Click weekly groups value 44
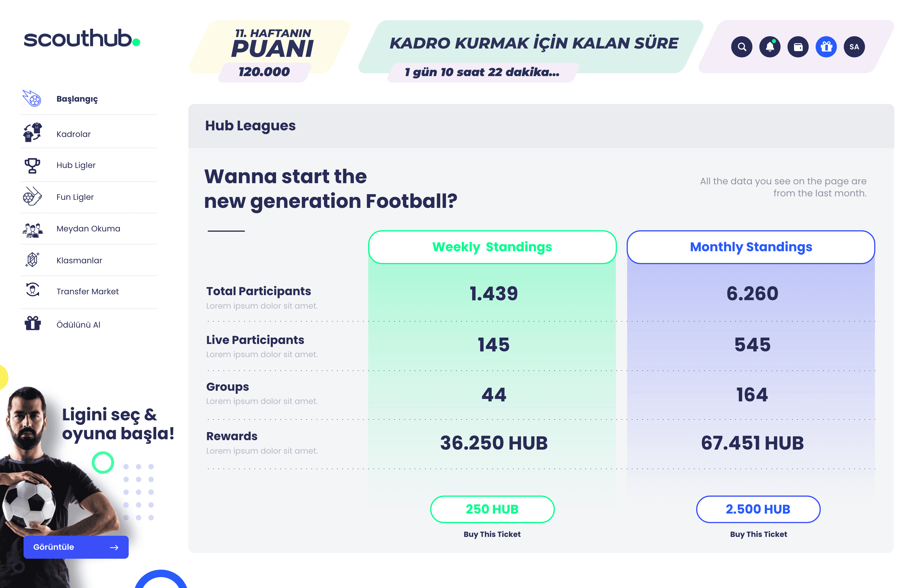The width and height of the screenshot is (919, 588). point(493,395)
